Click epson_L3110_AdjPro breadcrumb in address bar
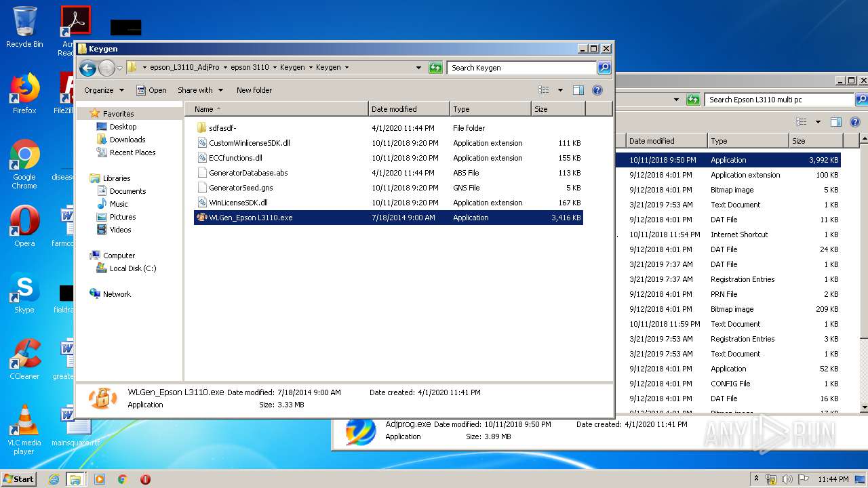The width and height of the screenshot is (868, 488). pos(184,68)
